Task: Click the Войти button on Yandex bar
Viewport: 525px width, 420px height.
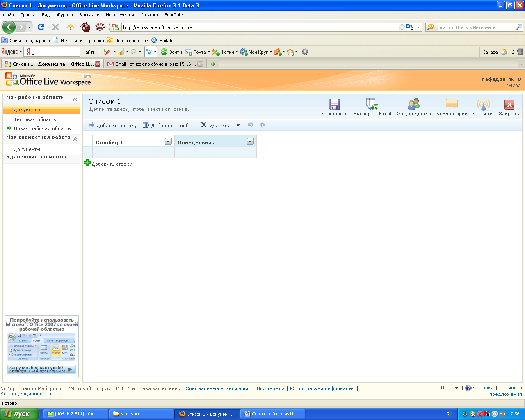Action: (x=171, y=52)
